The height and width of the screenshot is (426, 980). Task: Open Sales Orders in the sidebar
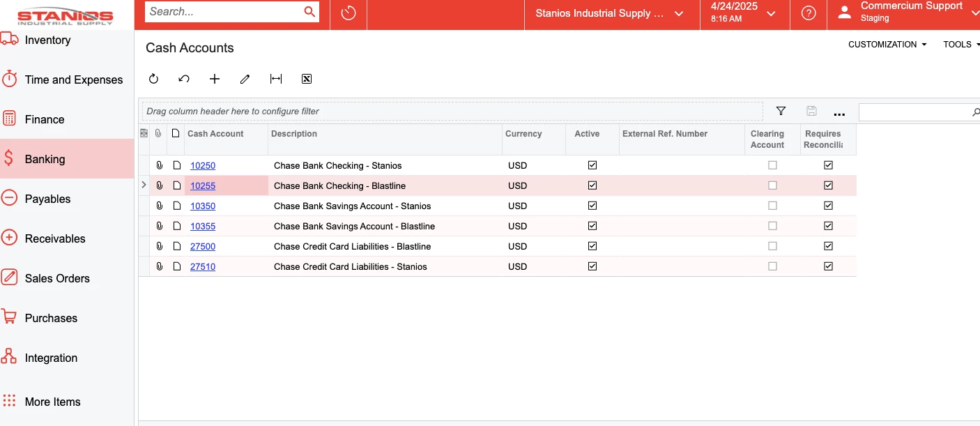click(x=67, y=278)
